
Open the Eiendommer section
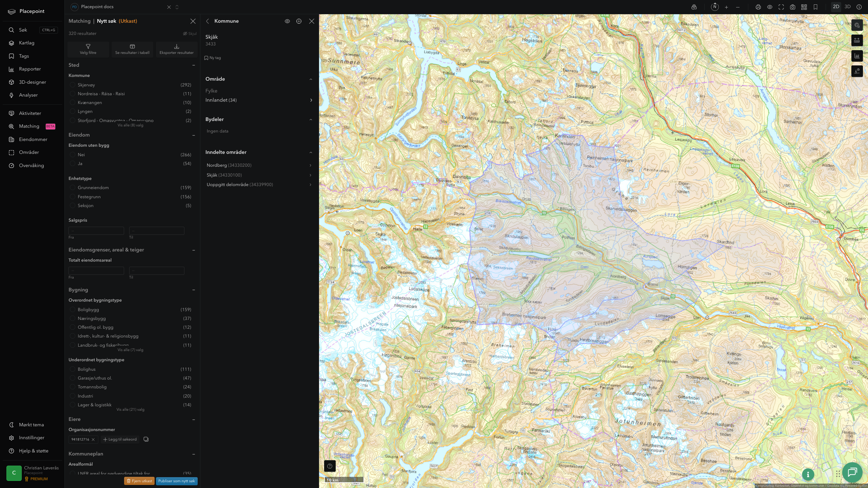(33, 140)
